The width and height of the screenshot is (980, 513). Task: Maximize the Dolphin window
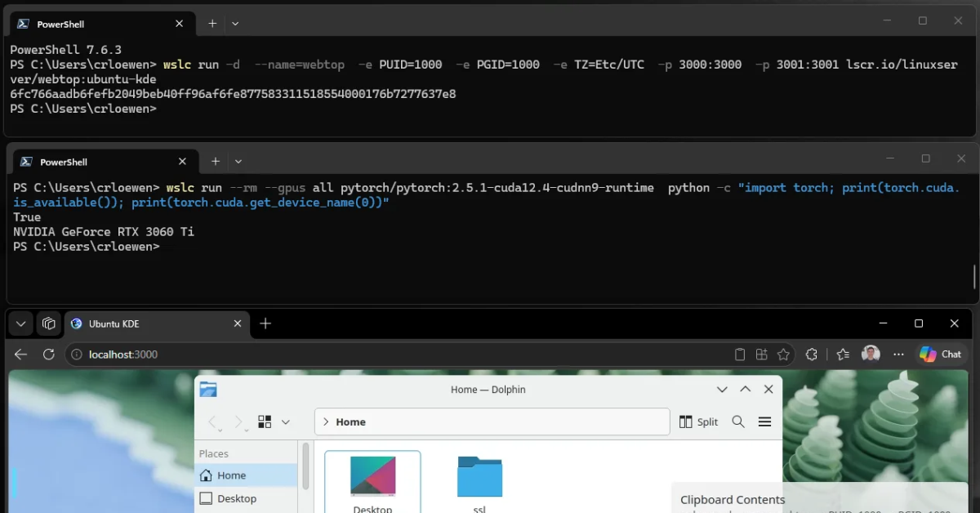746,390
